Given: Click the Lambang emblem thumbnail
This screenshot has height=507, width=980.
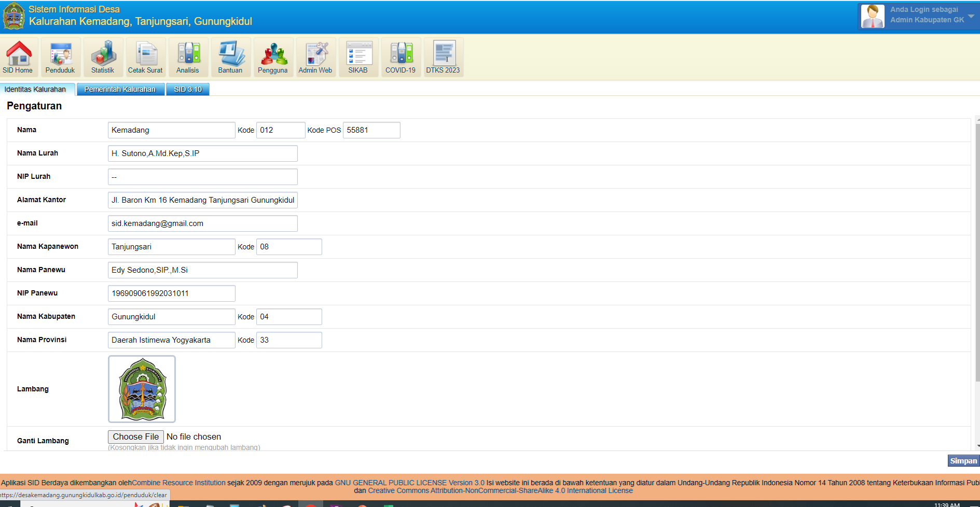Looking at the screenshot, I should [x=142, y=389].
